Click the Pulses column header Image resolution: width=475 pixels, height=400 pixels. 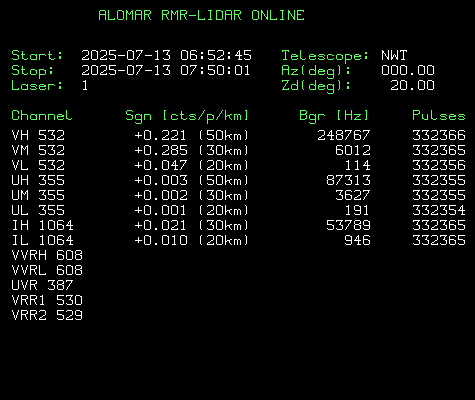click(439, 116)
